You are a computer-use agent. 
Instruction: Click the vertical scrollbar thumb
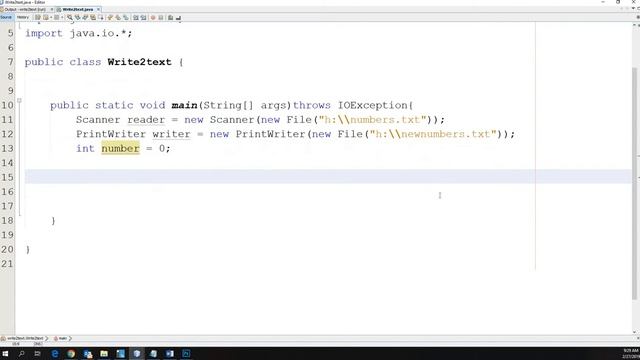pos(634,184)
